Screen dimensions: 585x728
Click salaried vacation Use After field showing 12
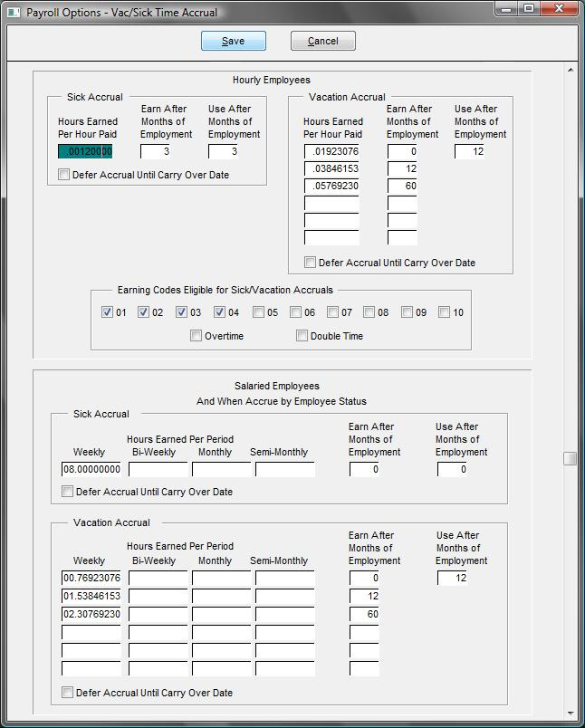(452, 578)
